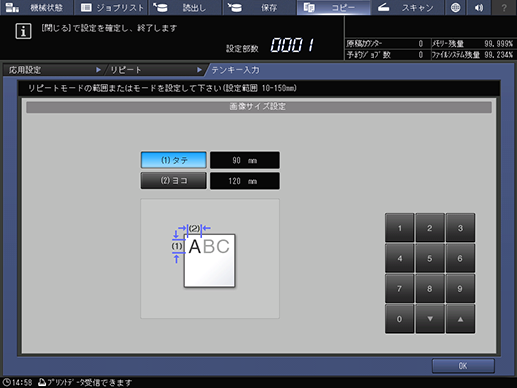The width and height of the screenshot is (517, 388).
Task: Tap keypad number 5
Action: (430, 258)
